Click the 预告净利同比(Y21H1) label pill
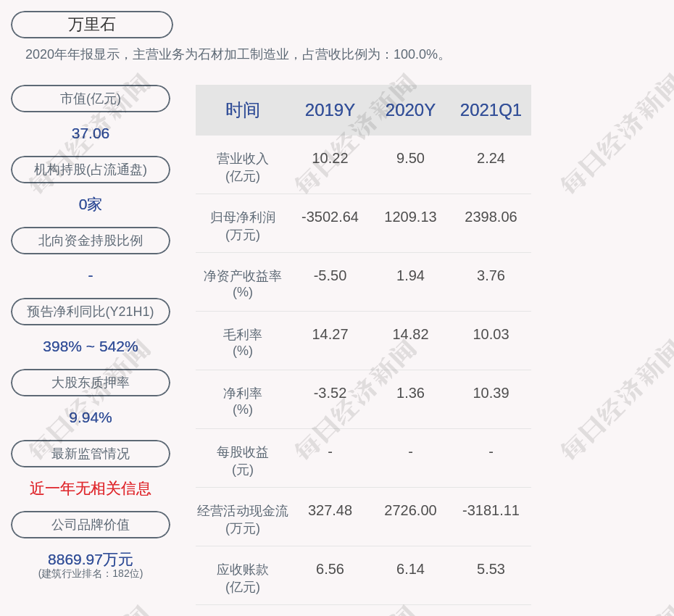 click(x=91, y=311)
